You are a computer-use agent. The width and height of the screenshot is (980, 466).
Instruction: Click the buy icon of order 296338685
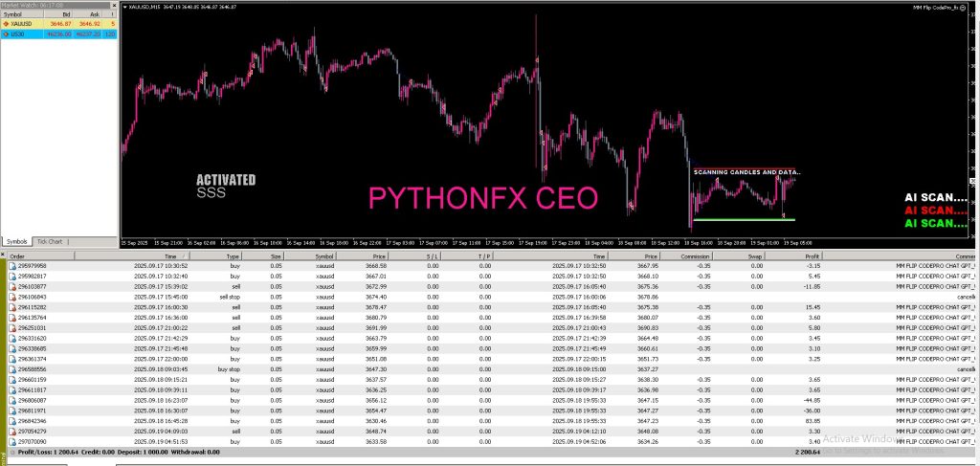12,348
